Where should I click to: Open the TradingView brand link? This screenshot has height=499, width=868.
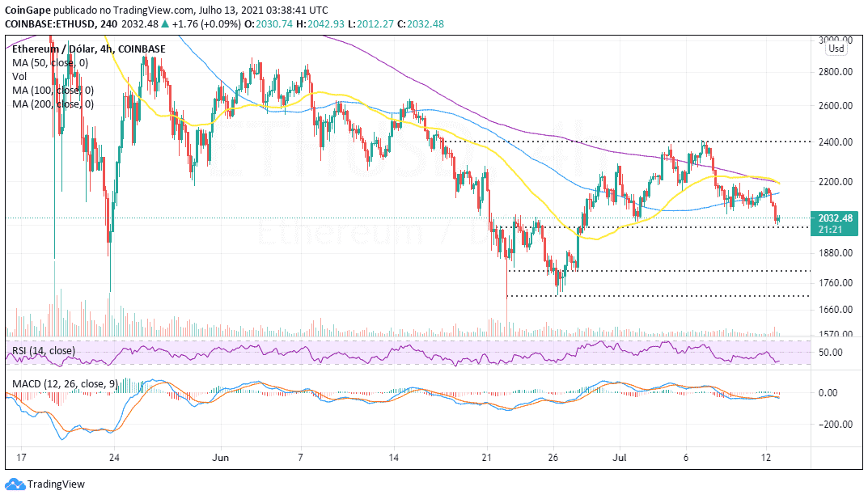(56, 484)
